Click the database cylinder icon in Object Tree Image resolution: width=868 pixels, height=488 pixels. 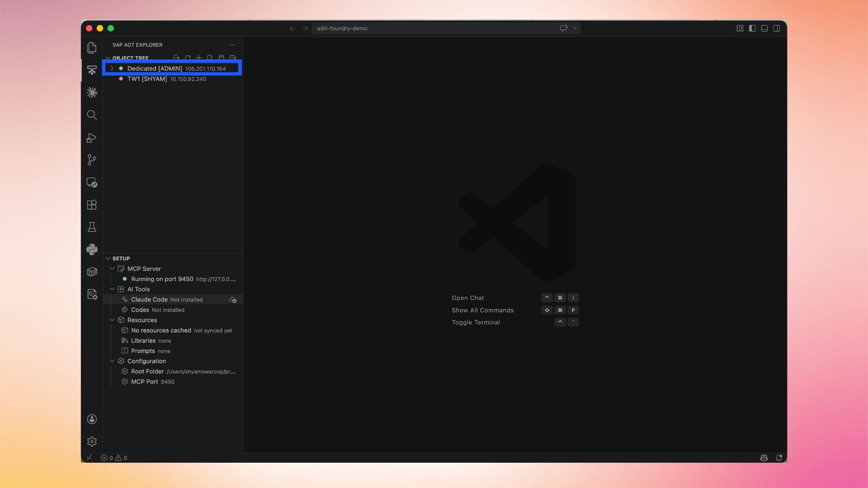coord(222,58)
